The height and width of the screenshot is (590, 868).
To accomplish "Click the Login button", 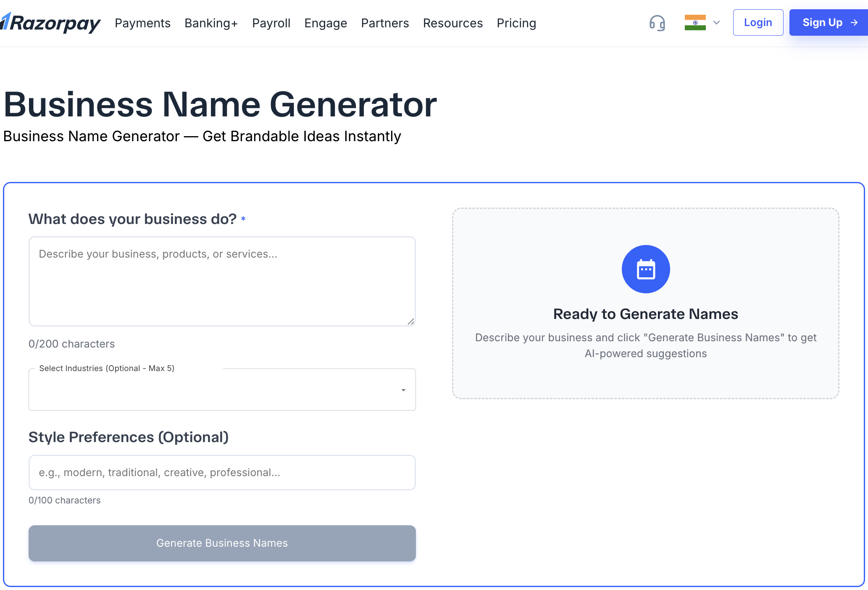I will point(758,23).
